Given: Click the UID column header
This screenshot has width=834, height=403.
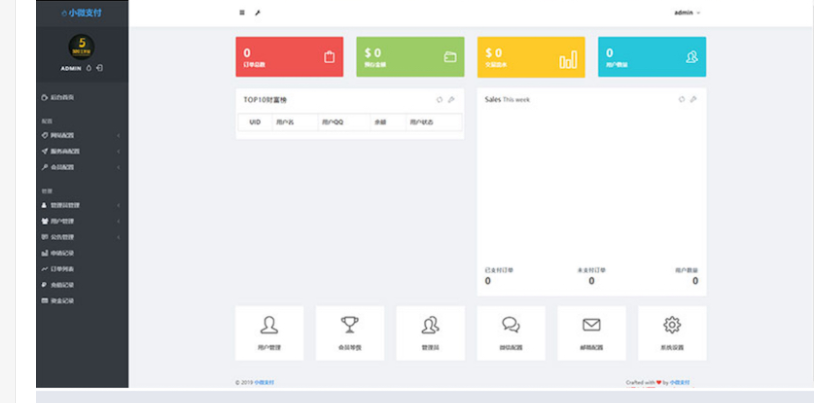Looking at the screenshot, I should (x=254, y=122).
